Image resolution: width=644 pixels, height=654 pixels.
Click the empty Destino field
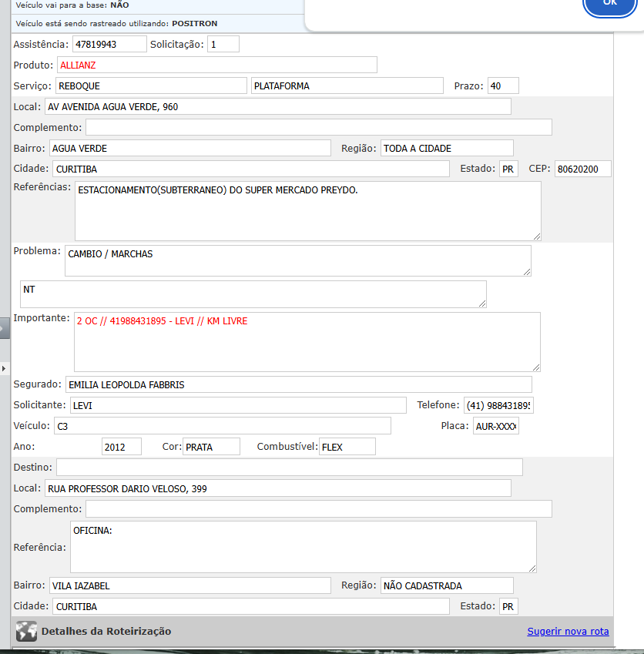(x=290, y=467)
